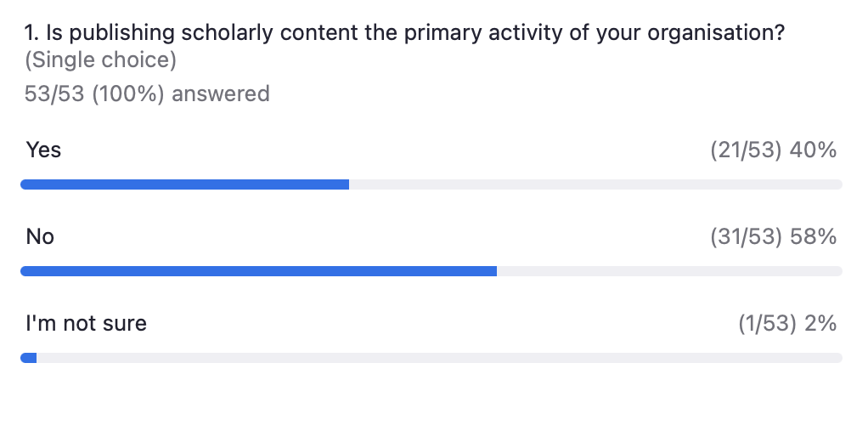This screenshot has height=431, width=868.
Task: Click the "(Single choice)" question type label
Action: (x=100, y=61)
